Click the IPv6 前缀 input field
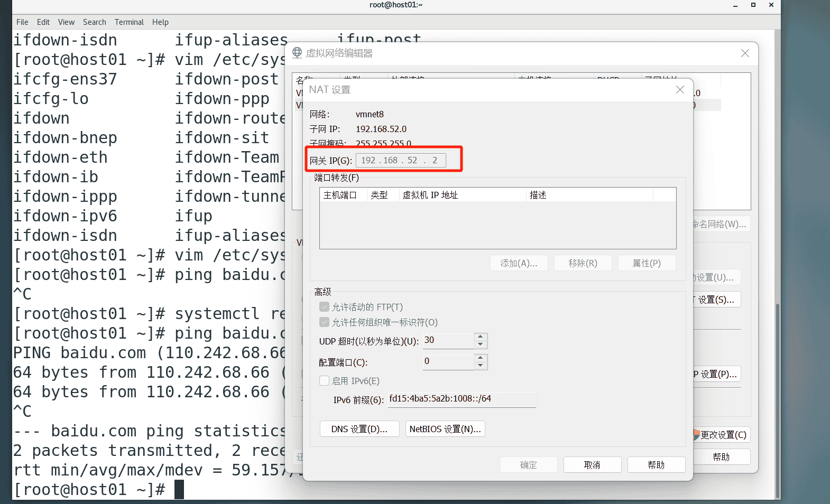The width and height of the screenshot is (830, 504). (462, 399)
